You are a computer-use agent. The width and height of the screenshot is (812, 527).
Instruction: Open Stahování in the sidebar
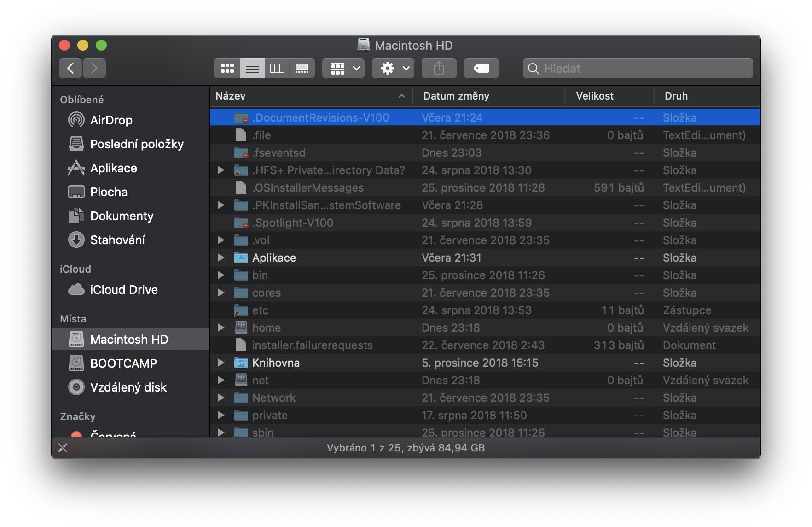tap(131, 240)
